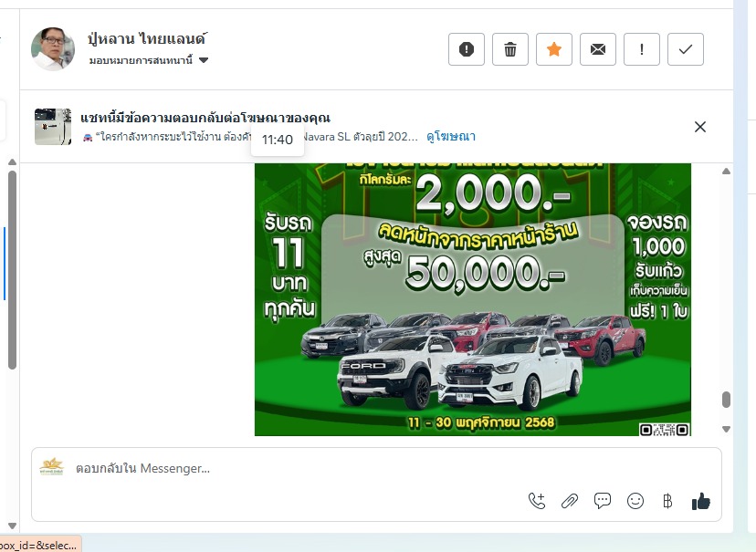Click the page logo beside reply box
The image size is (756, 552).
[x=52, y=467]
